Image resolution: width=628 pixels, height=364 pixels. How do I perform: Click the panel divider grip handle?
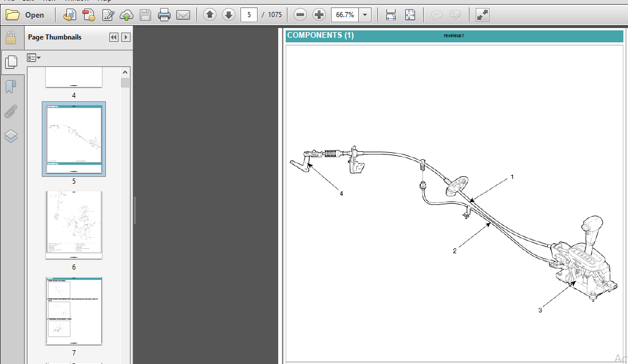[x=135, y=210]
